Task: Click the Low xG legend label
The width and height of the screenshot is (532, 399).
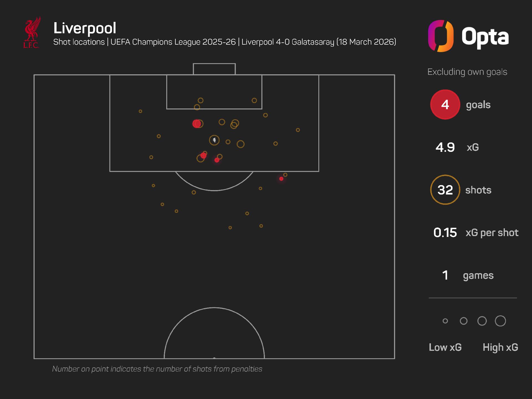Action: click(x=445, y=347)
